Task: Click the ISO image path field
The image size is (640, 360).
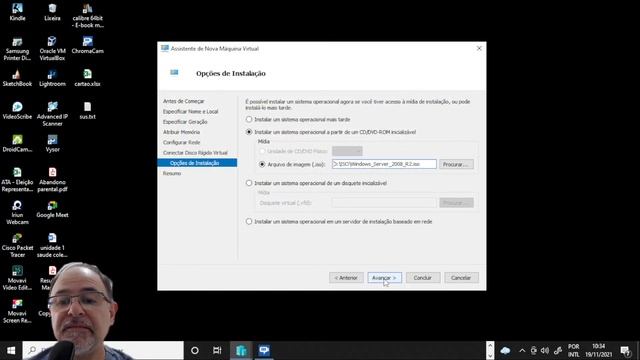Action: (x=384, y=164)
